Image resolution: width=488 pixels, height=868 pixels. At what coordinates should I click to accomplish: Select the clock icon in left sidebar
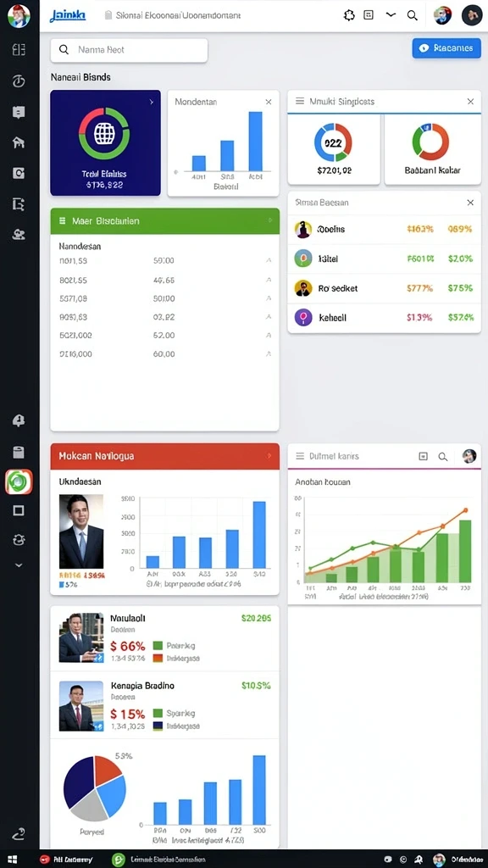(x=19, y=81)
